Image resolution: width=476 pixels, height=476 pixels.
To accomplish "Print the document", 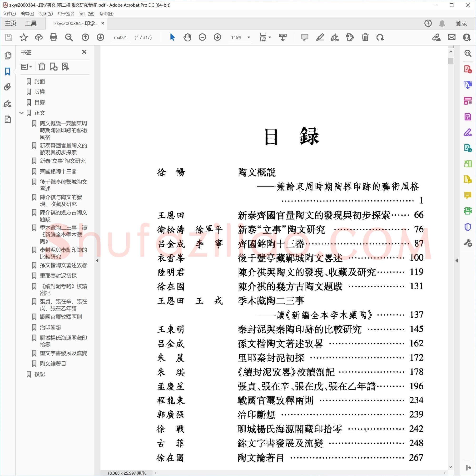I will 54,37.
